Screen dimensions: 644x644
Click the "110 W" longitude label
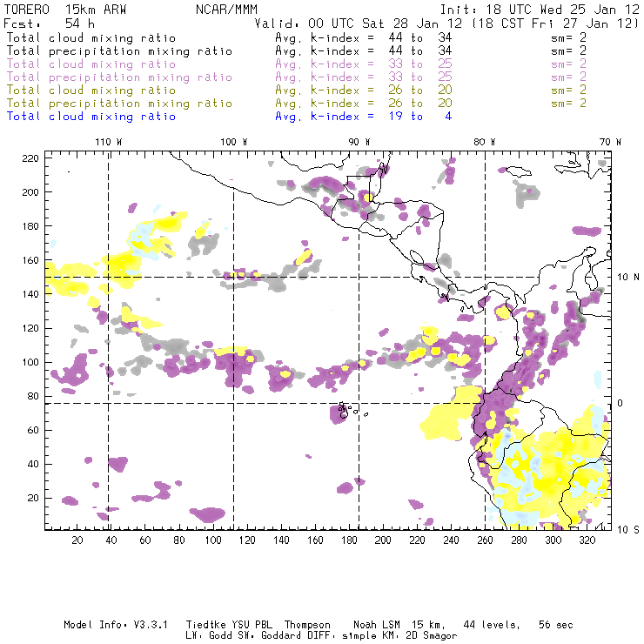(x=109, y=142)
